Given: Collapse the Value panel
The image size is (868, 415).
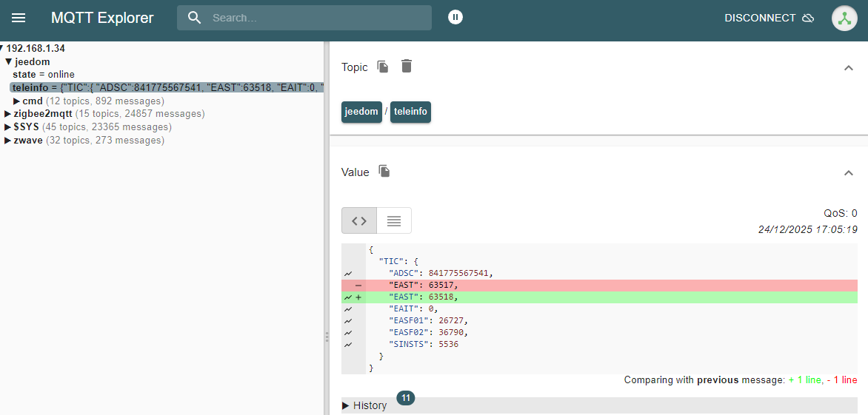Looking at the screenshot, I should [x=848, y=173].
